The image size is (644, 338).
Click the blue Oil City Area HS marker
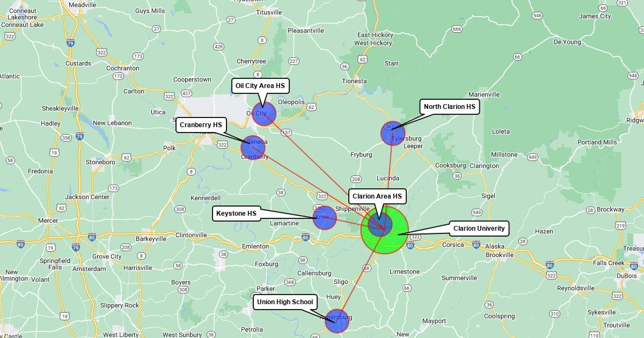point(264,114)
